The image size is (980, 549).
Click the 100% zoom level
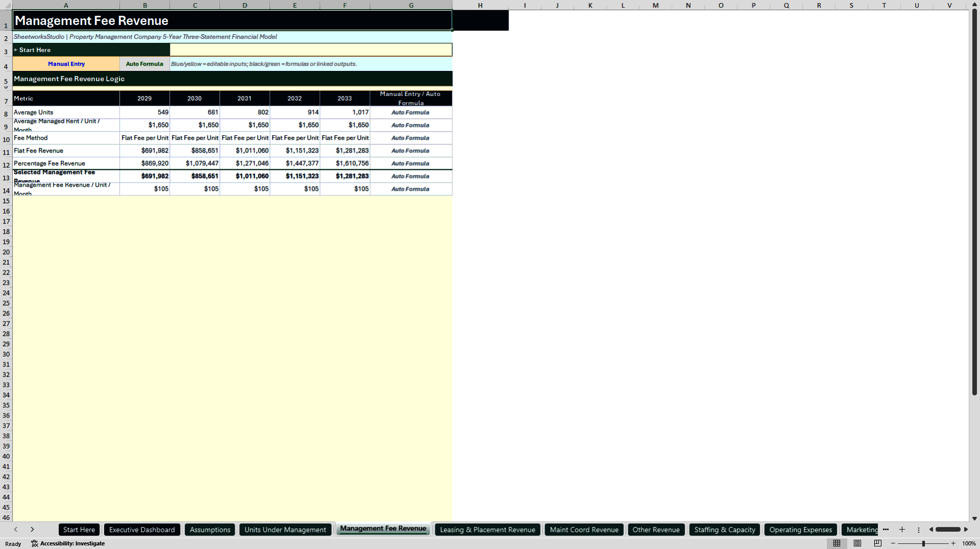[969, 543]
